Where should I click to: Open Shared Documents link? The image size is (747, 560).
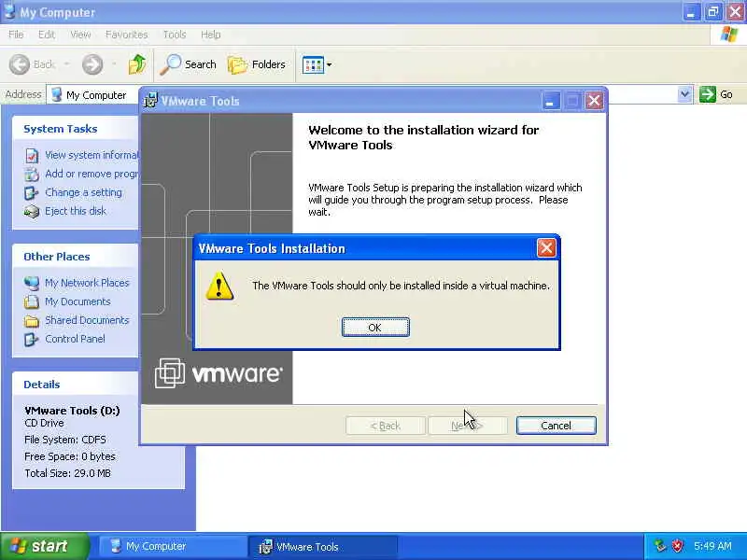tap(87, 320)
